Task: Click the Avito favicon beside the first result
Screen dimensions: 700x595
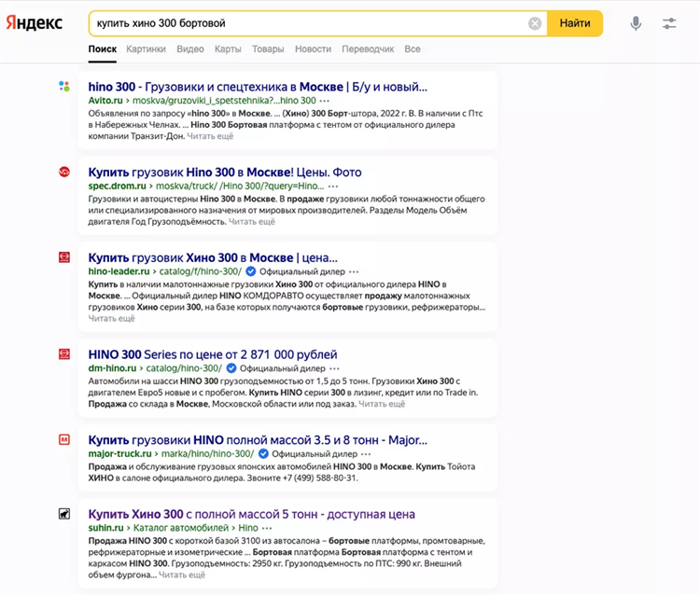Action: pos(64,86)
